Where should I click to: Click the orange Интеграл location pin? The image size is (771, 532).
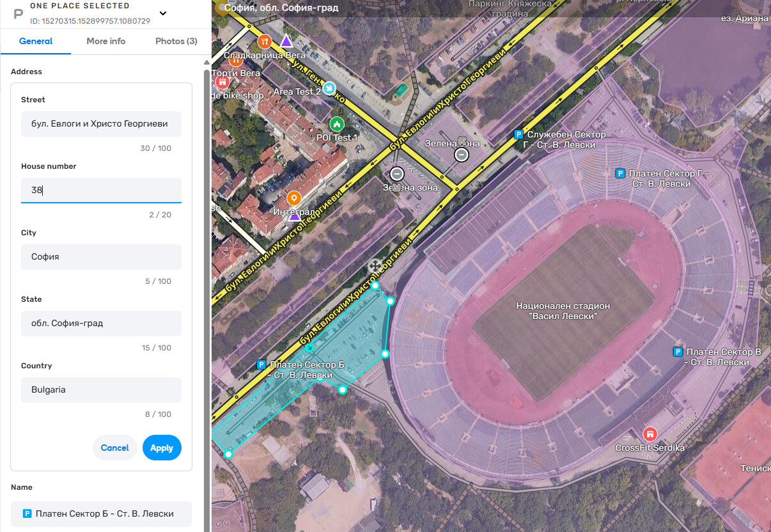(x=294, y=198)
